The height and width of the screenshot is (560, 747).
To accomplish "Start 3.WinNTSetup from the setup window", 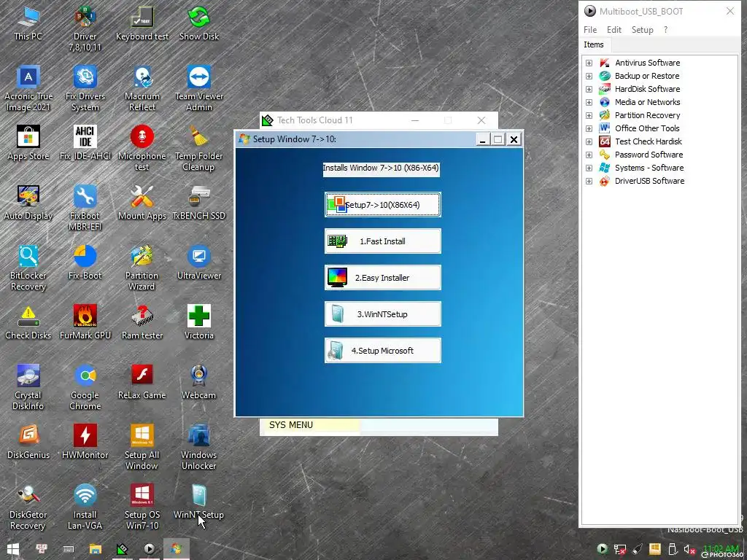I will (382, 314).
